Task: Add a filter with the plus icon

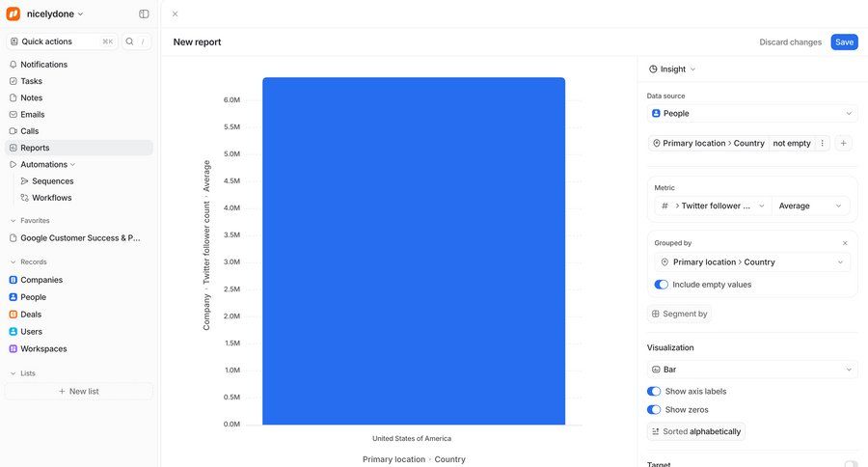Action: click(843, 143)
